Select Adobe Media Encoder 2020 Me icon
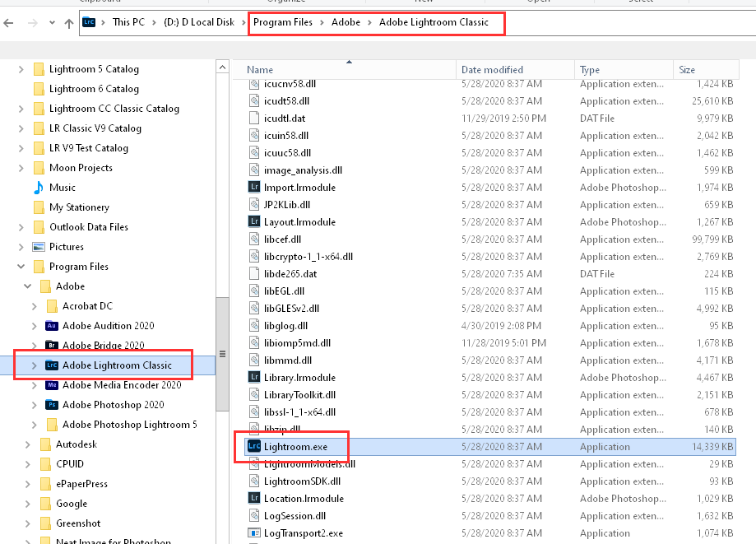Viewport: 756px width, 544px height. point(52,385)
